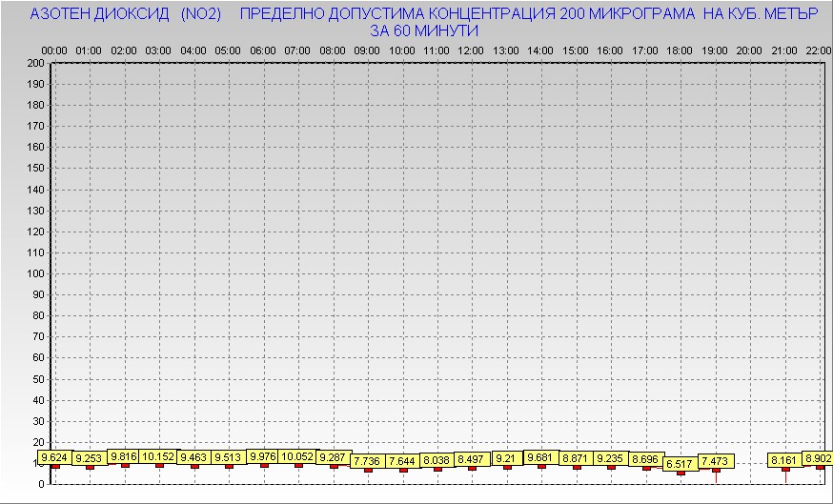Select the 9.976 value label
The height and width of the screenshot is (504, 833).
pos(263,457)
